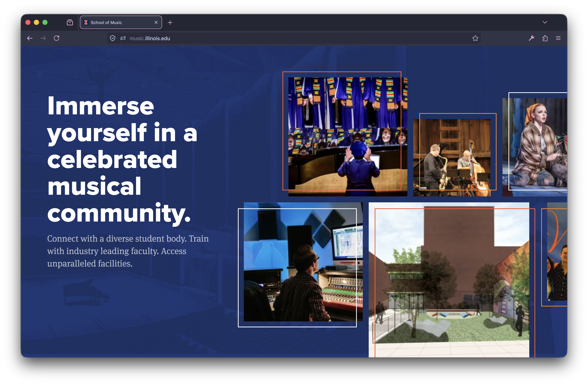Open the extensions puzzle icon
The height and width of the screenshot is (385, 588).
point(545,38)
